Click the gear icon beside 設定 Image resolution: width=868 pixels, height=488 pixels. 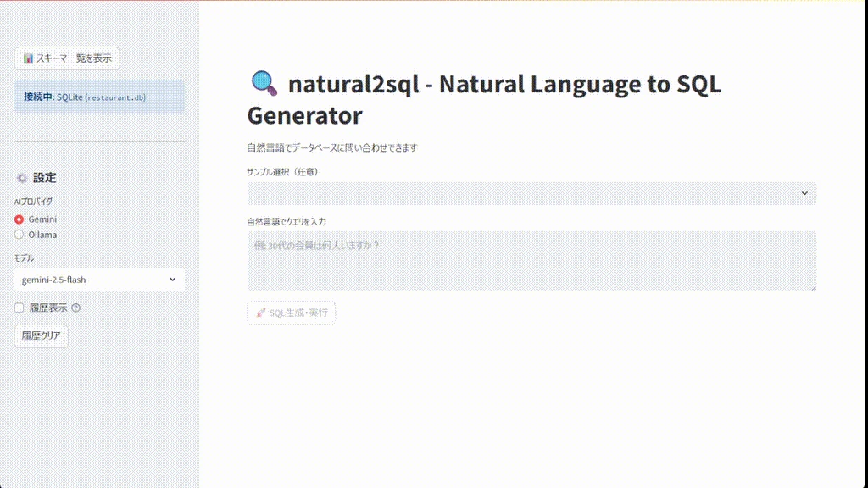coord(21,178)
